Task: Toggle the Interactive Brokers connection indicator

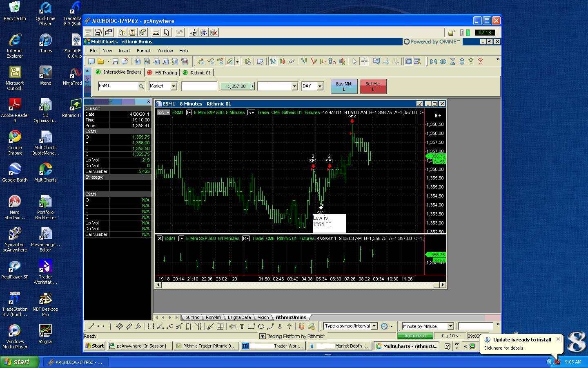Action: pos(98,72)
